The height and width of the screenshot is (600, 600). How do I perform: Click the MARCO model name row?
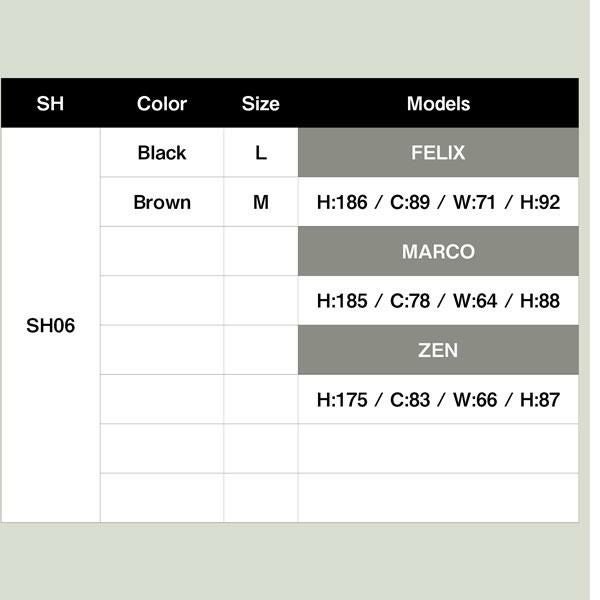click(x=438, y=251)
